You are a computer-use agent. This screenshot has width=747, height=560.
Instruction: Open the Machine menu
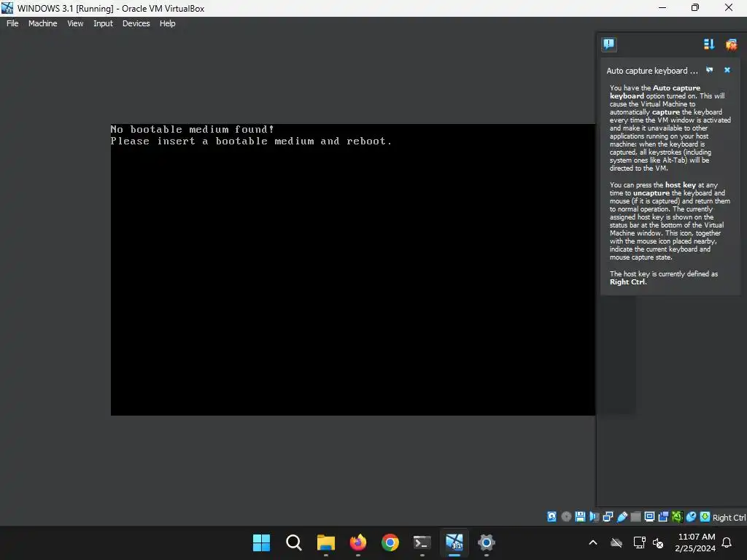[x=42, y=23]
